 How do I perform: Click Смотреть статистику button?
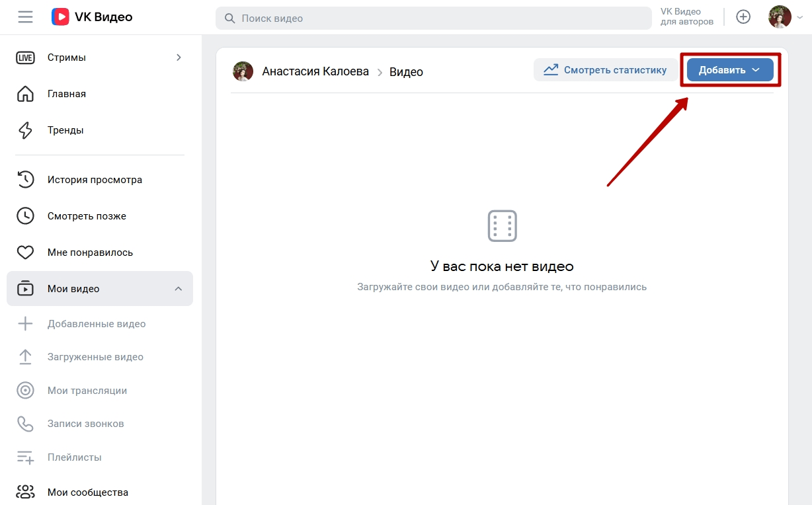[x=606, y=70]
